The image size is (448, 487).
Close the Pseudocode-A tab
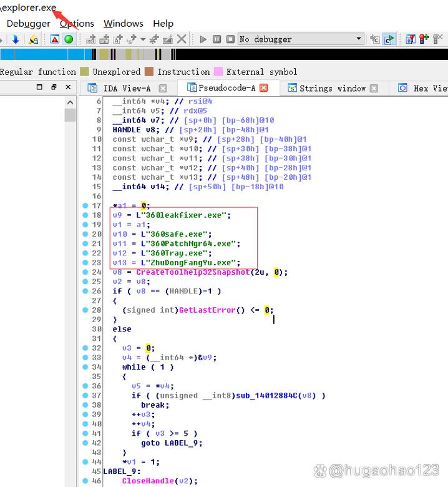[264, 88]
